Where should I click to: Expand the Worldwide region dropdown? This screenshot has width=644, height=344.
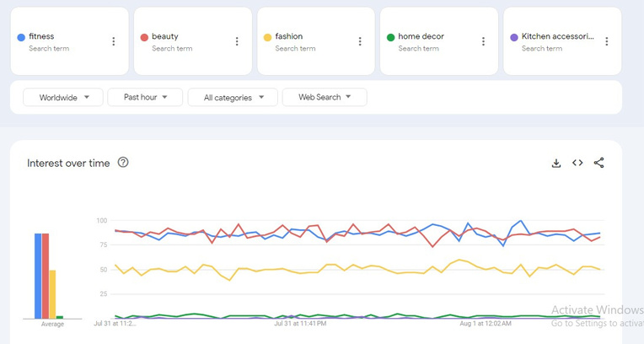pyautogui.click(x=63, y=98)
